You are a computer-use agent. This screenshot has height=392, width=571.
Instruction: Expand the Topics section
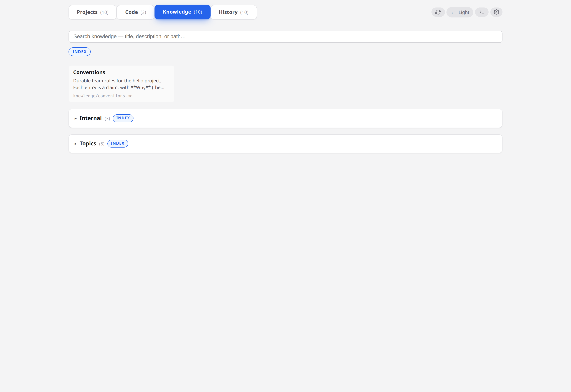88,144
